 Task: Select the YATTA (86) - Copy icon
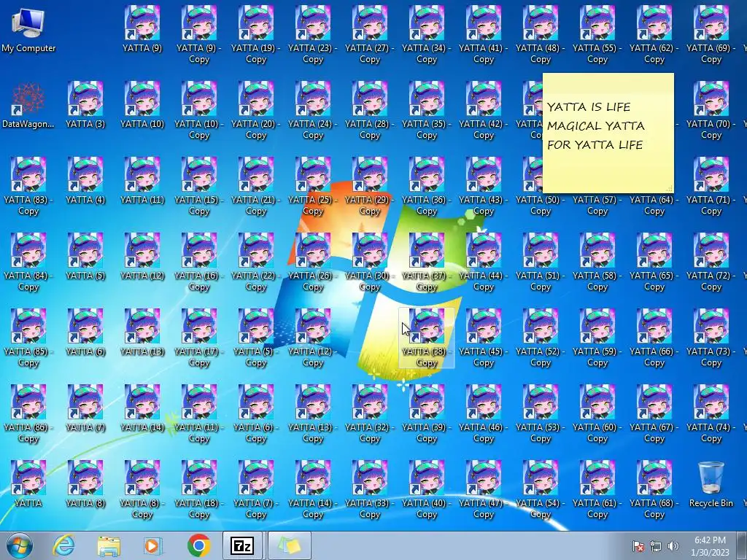pyautogui.click(x=28, y=413)
